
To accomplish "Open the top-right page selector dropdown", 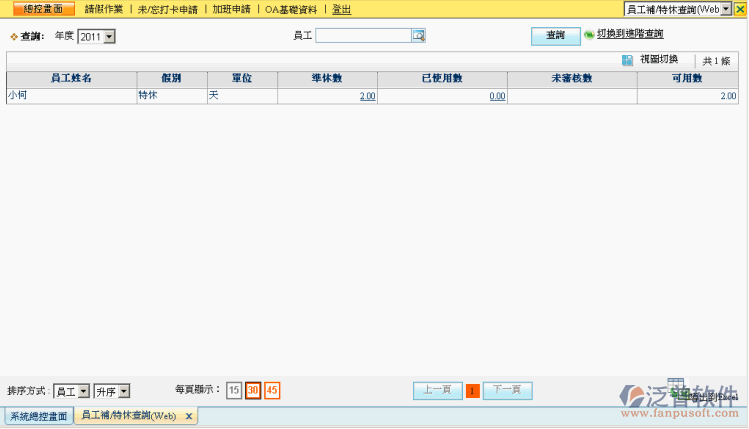I will pyautogui.click(x=725, y=9).
